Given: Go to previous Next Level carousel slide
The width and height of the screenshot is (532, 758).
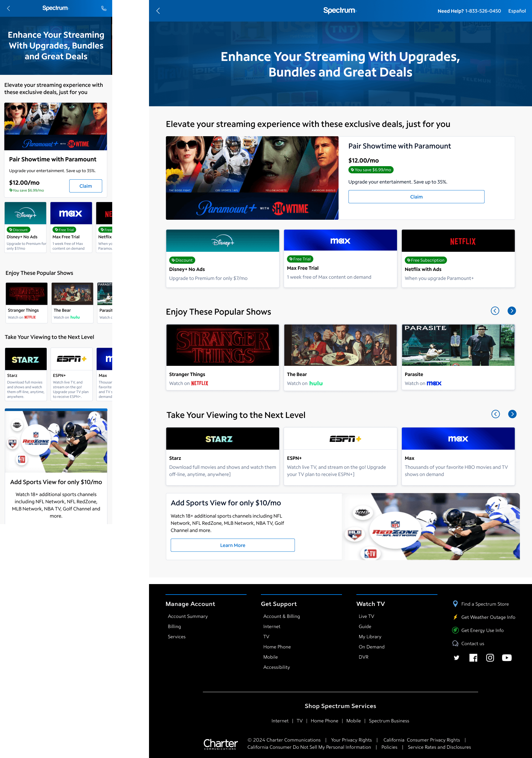Looking at the screenshot, I should pyautogui.click(x=495, y=414).
